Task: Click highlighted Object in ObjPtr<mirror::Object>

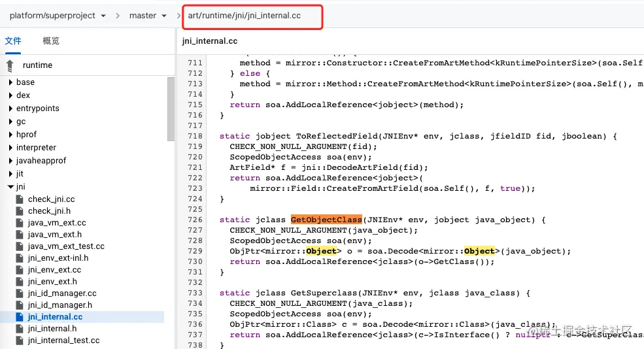Action: point(321,251)
